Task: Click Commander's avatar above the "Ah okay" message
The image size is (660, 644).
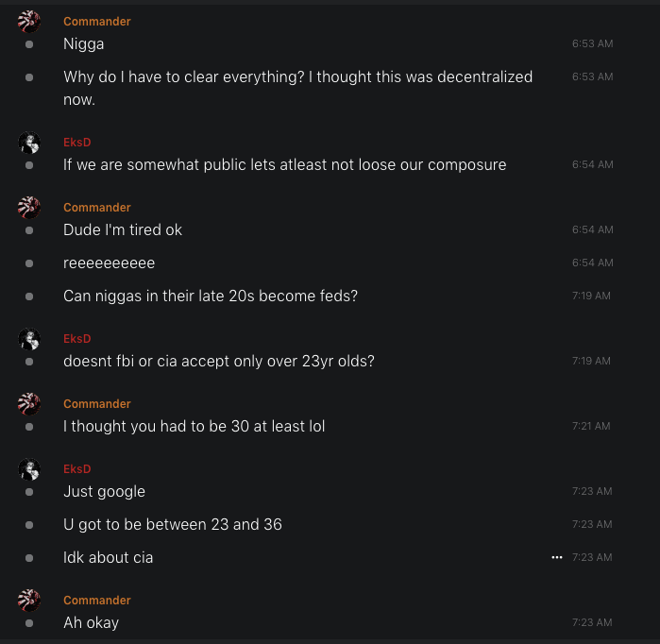Action: pos(29,600)
